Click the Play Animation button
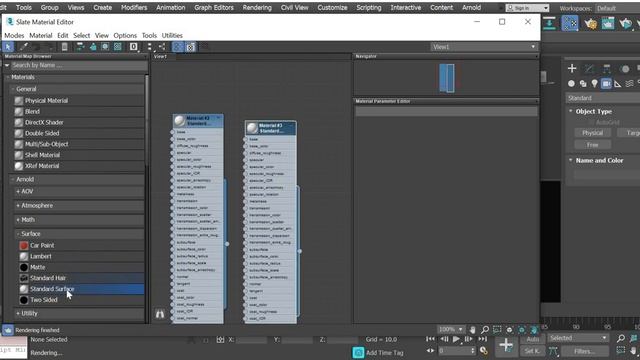The height and width of the screenshot is (360, 640). (x=456, y=339)
